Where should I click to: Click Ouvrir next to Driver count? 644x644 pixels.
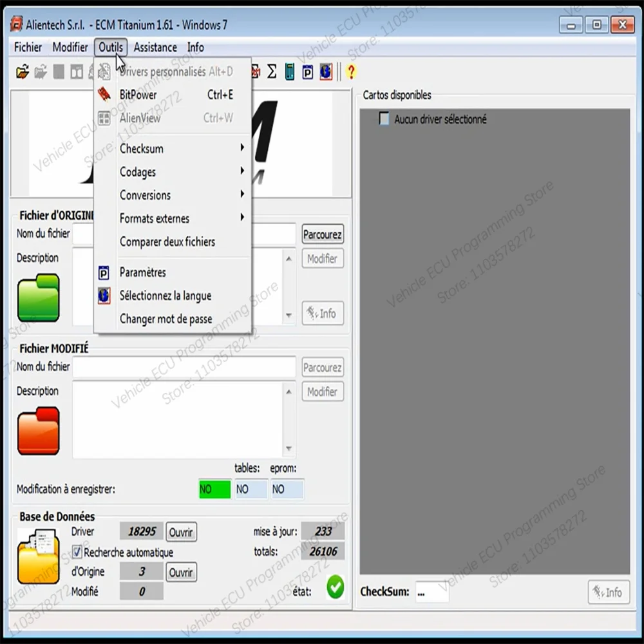pyautogui.click(x=181, y=532)
